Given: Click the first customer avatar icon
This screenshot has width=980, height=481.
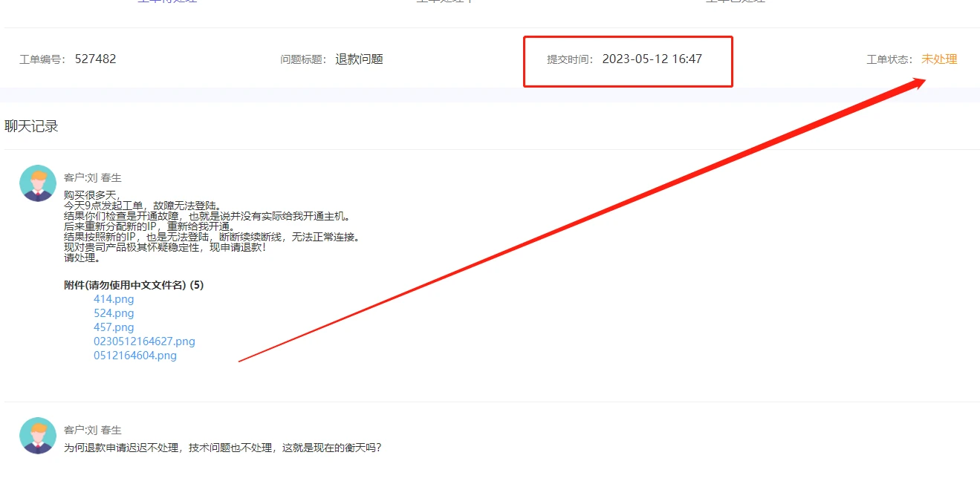Looking at the screenshot, I should (x=38, y=183).
